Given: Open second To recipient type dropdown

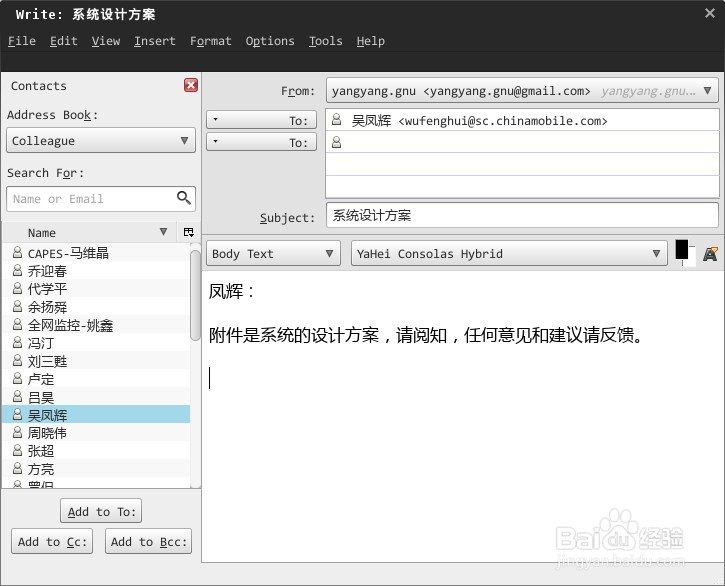Looking at the screenshot, I should [261, 142].
